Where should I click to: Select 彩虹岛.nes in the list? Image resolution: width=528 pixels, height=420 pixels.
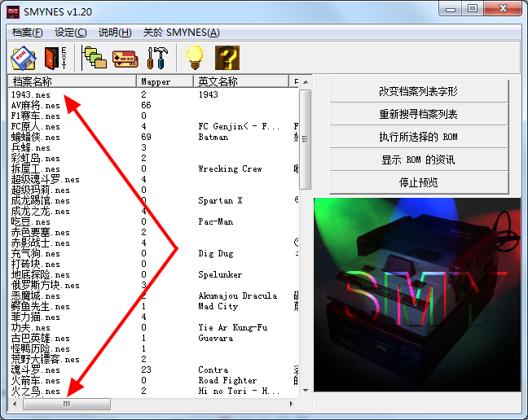(36, 158)
